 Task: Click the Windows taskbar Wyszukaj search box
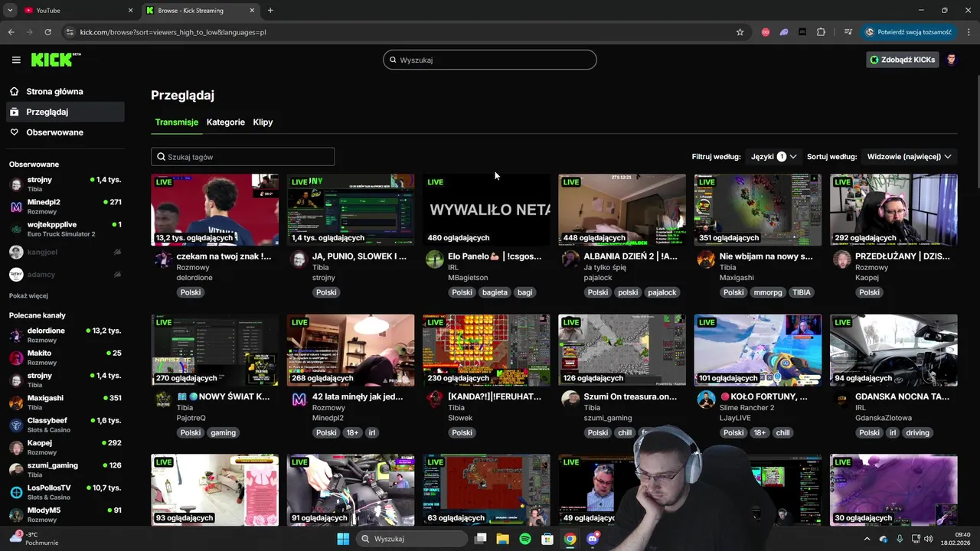click(x=413, y=539)
